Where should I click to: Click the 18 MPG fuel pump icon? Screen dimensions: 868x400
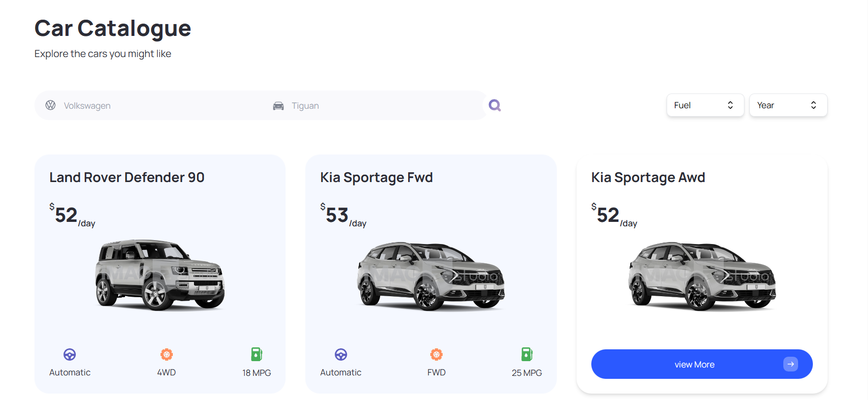tap(257, 354)
